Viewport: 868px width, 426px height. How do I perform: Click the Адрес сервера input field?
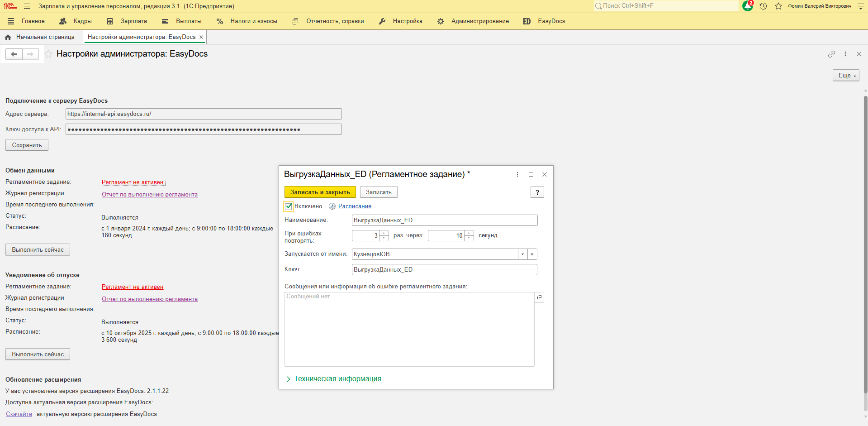click(204, 114)
